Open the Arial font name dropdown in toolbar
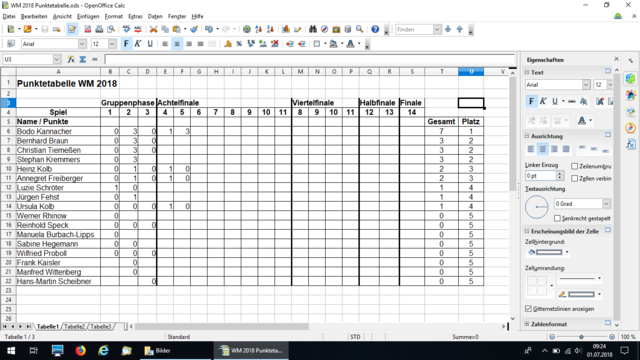640x360 pixels. 82,44
